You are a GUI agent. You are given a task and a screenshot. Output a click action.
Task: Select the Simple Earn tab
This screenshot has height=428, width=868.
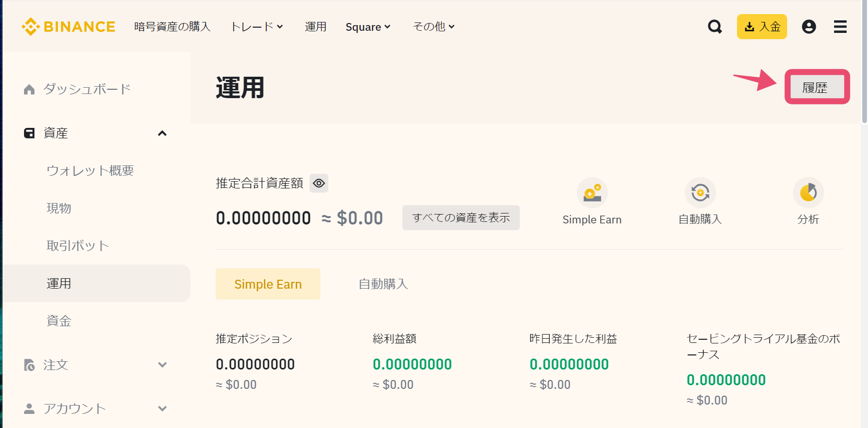click(x=268, y=284)
